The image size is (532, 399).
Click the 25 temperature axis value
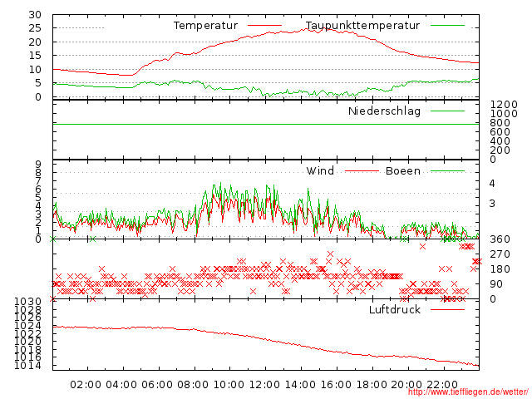click(x=35, y=28)
